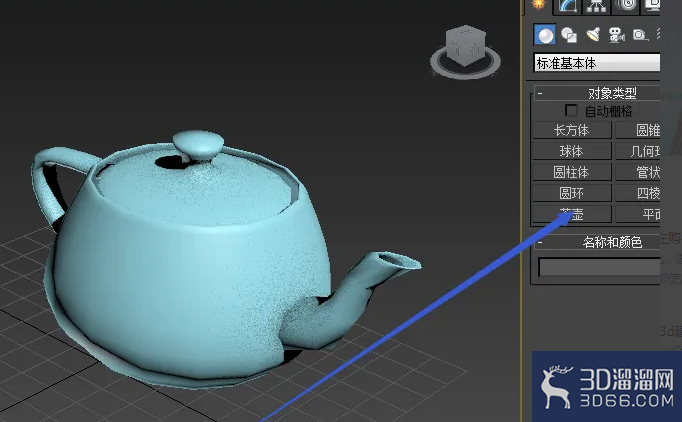
Task: Click the 茶壶 teapot button
Action: click(x=572, y=214)
